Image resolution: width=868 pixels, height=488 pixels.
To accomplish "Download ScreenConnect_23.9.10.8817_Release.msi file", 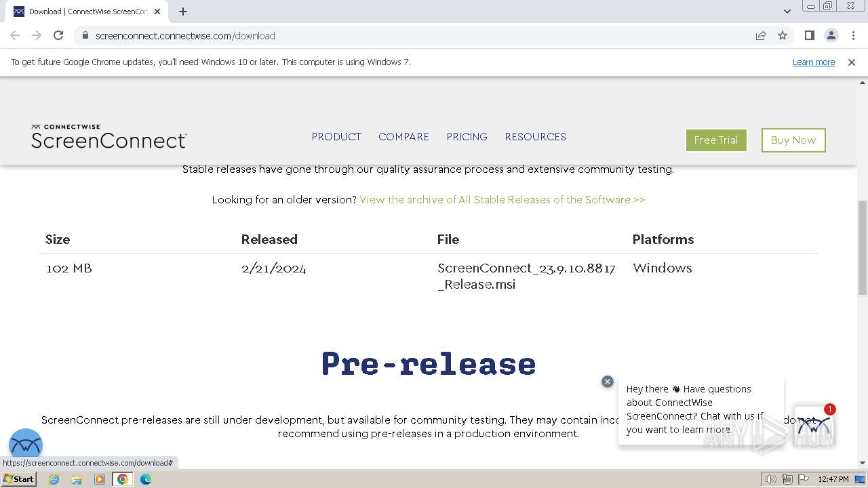I will pyautogui.click(x=526, y=277).
